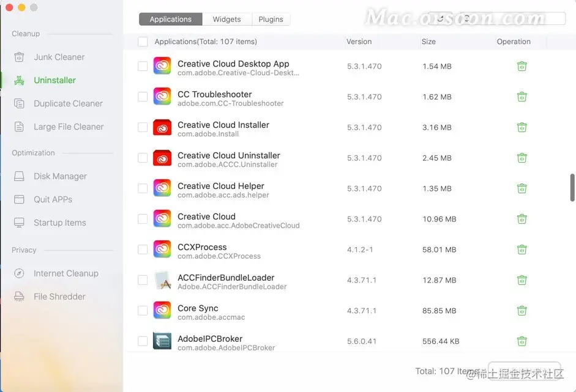The image size is (576, 392).
Task: Click the Operation column header
Action: (x=514, y=42)
